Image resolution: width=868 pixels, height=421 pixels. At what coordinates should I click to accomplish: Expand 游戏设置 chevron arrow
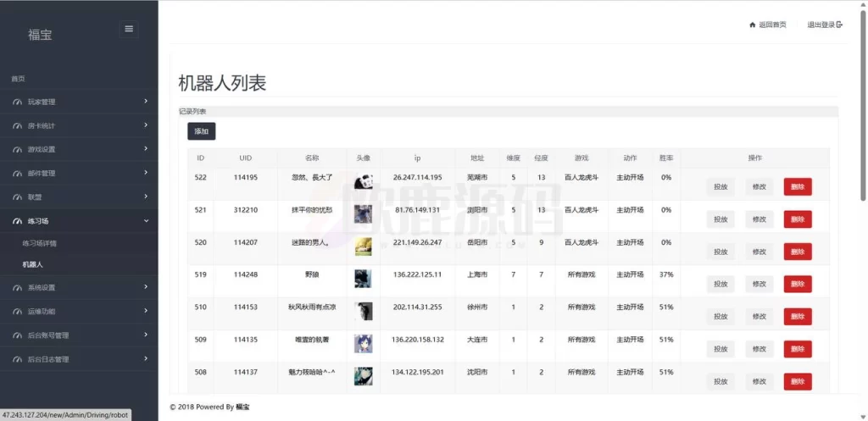(146, 149)
